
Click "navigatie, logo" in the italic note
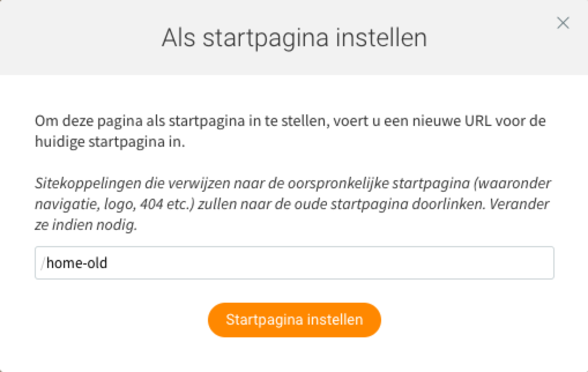click(75, 204)
